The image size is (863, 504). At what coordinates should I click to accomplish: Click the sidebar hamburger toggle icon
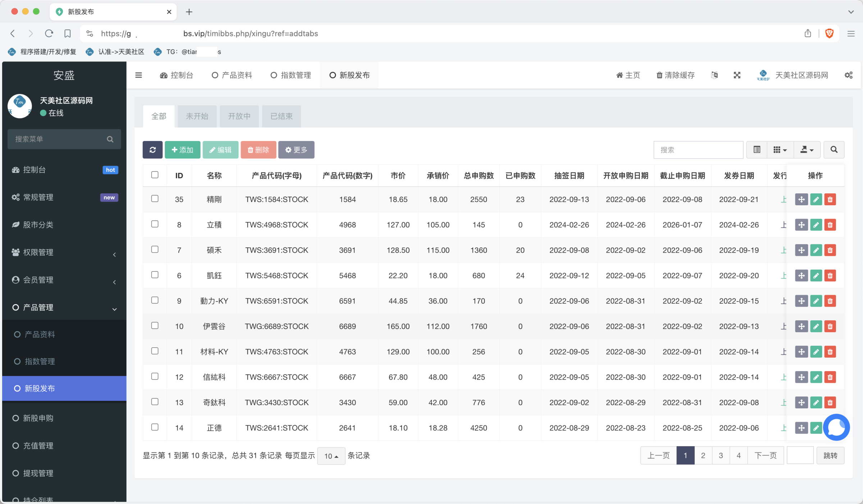point(138,75)
